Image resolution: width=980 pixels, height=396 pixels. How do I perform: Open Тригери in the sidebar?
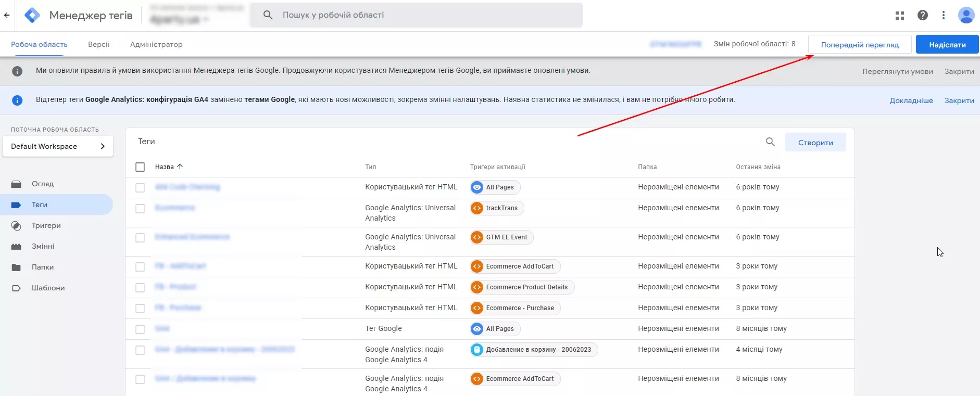(x=56, y=225)
